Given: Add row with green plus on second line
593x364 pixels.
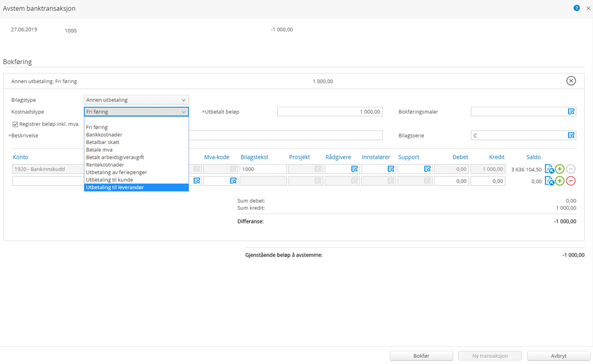Looking at the screenshot, I should [x=560, y=181].
